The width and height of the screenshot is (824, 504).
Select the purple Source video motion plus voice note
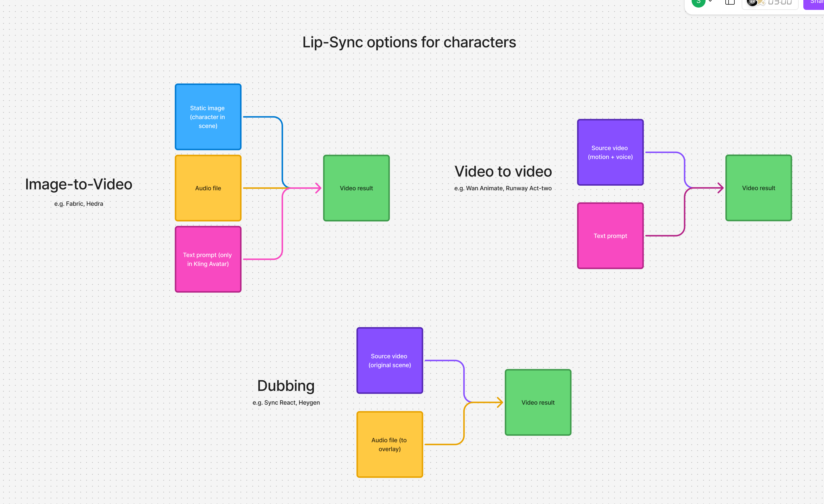(x=610, y=152)
